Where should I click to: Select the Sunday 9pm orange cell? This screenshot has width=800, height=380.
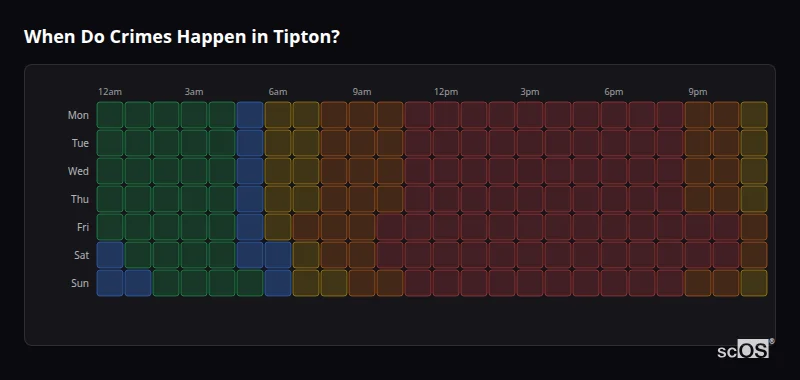pos(698,283)
